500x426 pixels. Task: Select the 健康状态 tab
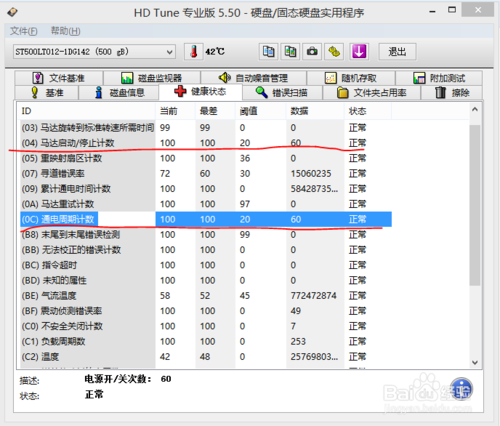click(x=201, y=92)
